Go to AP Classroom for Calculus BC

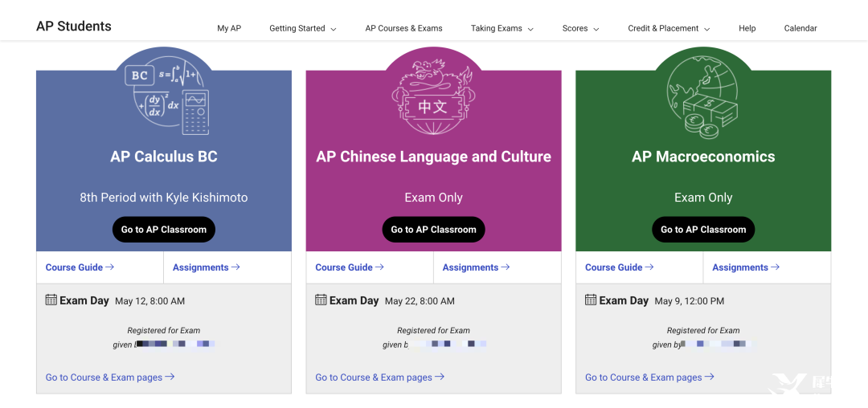164,230
